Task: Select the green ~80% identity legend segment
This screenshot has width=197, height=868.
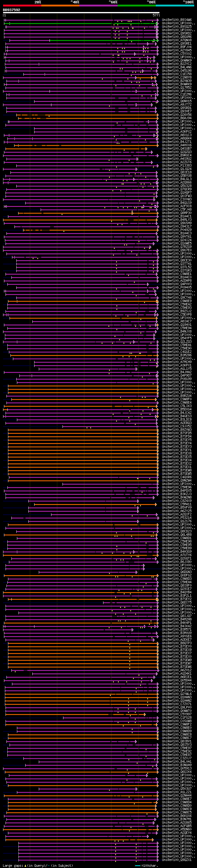Action: 137,6
